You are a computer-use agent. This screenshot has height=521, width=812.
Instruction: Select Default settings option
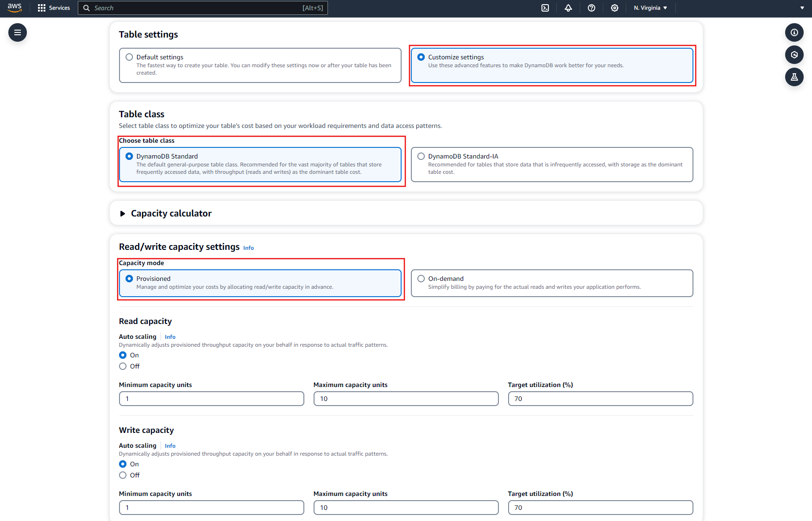[x=129, y=57]
